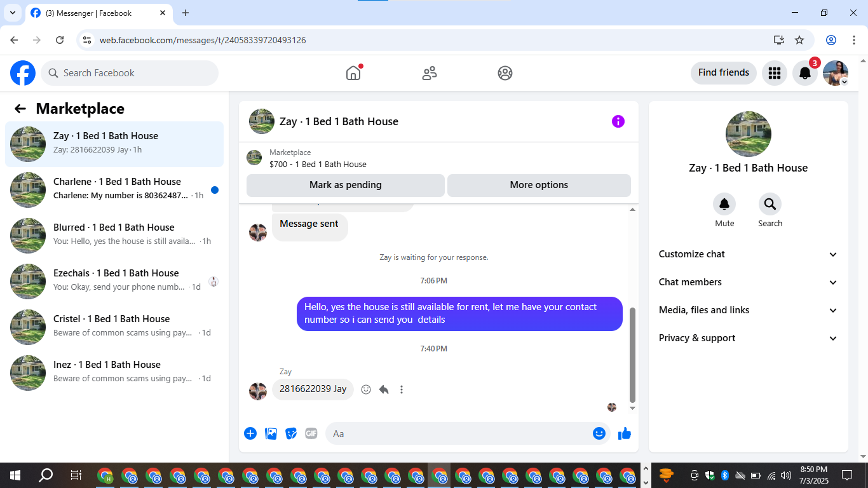Image resolution: width=868 pixels, height=488 pixels.
Task: Send a thumbs up like
Action: pyautogui.click(x=625, y=433)
